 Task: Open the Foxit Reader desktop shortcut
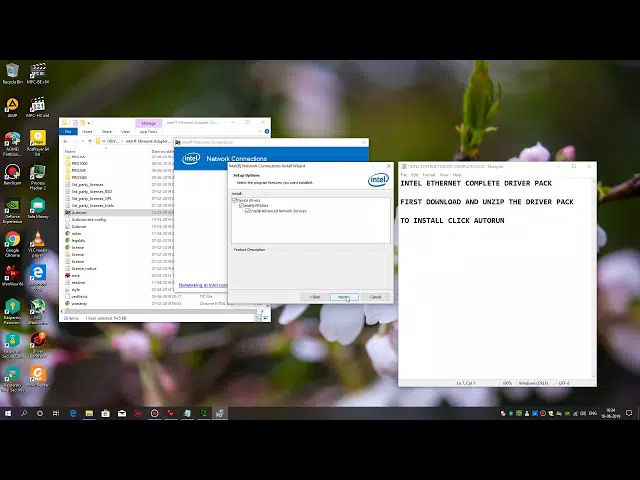(38, 376)
